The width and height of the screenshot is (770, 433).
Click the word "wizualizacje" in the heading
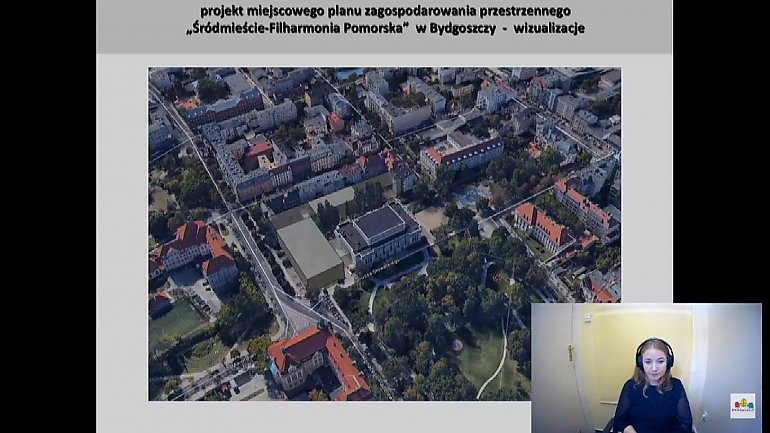tap(549, 29)
